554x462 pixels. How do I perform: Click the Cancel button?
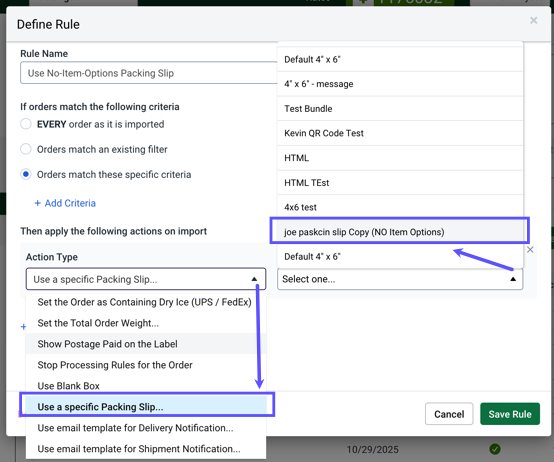pyautogui.click(x=449, y=414)
